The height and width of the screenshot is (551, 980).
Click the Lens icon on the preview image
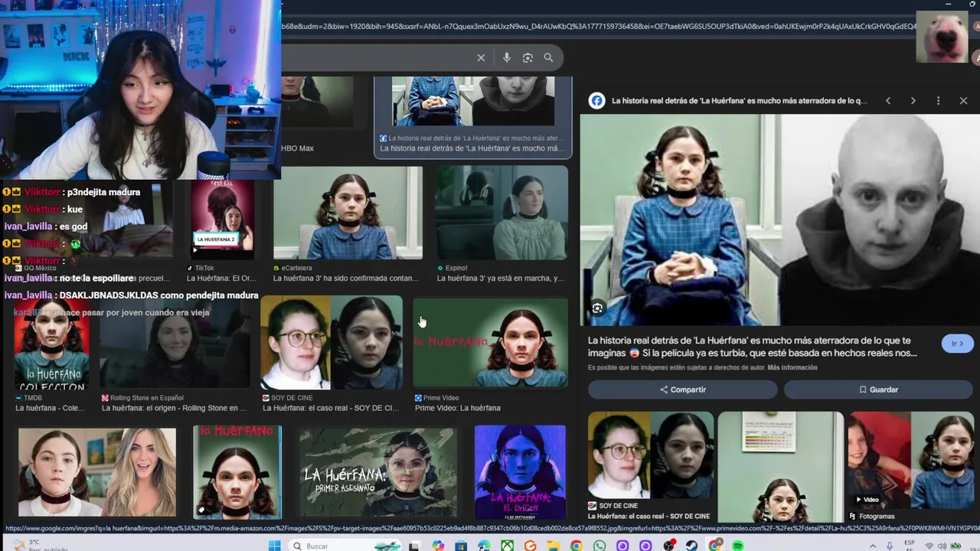tap(597, 308)
